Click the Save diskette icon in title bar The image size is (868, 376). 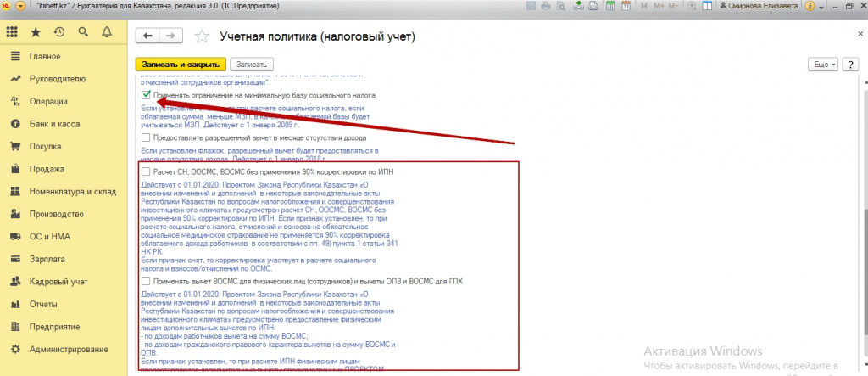(x=532, y=6)
